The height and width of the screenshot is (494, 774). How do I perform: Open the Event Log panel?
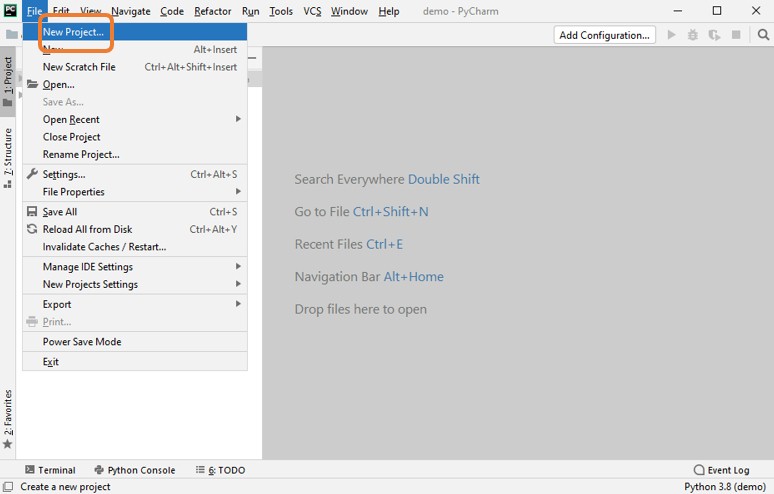(x=722, y=470)
